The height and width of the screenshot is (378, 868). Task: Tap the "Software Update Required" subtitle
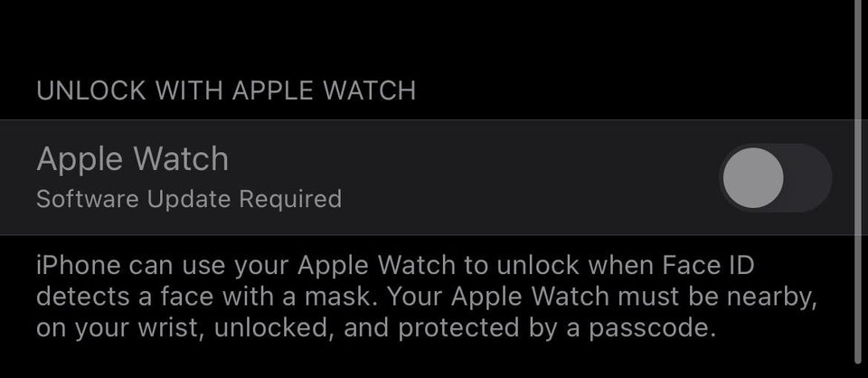[x=189, y=199]
